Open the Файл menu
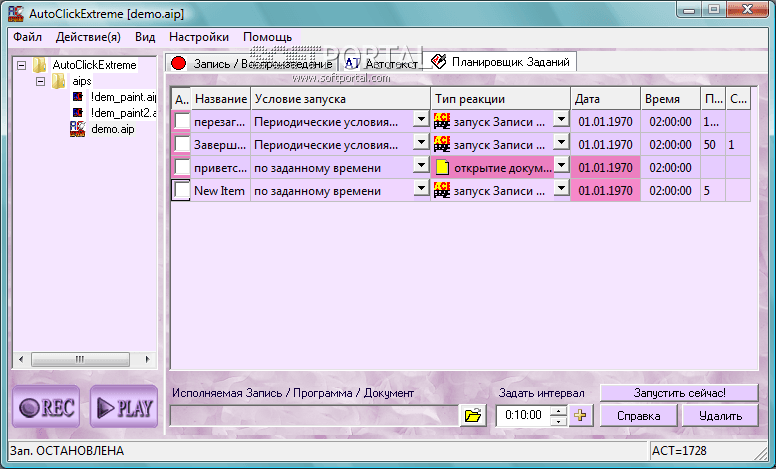Image resolution: width=776 pixels, height=469 pixels. pyautogui.click(x=27, y=37)
